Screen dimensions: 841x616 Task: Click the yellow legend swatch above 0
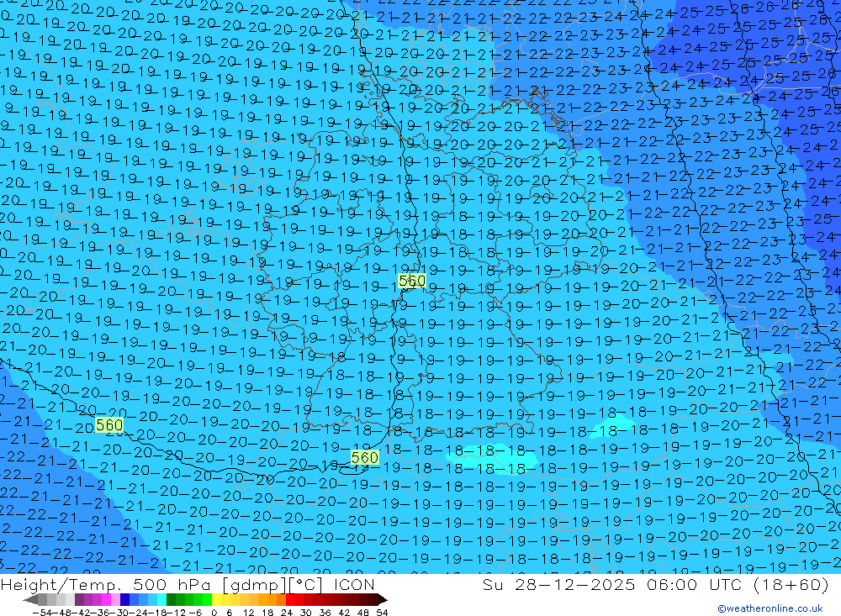[216, 599]
